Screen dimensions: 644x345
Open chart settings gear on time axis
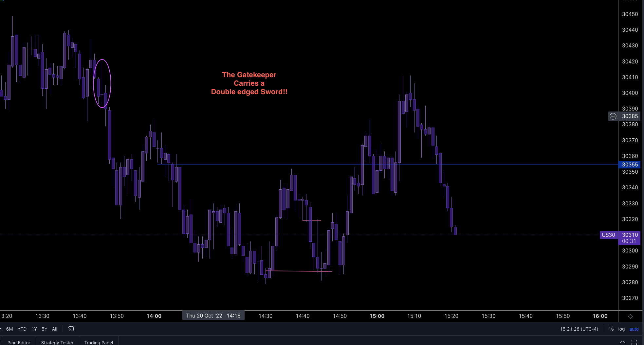pos(630,316)
